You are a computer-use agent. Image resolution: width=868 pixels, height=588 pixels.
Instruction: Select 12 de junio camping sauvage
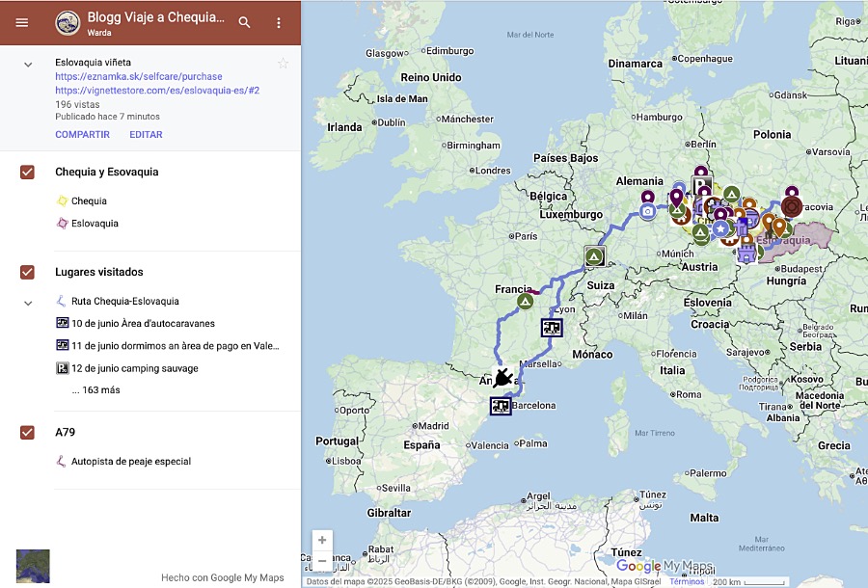[134, 368]
